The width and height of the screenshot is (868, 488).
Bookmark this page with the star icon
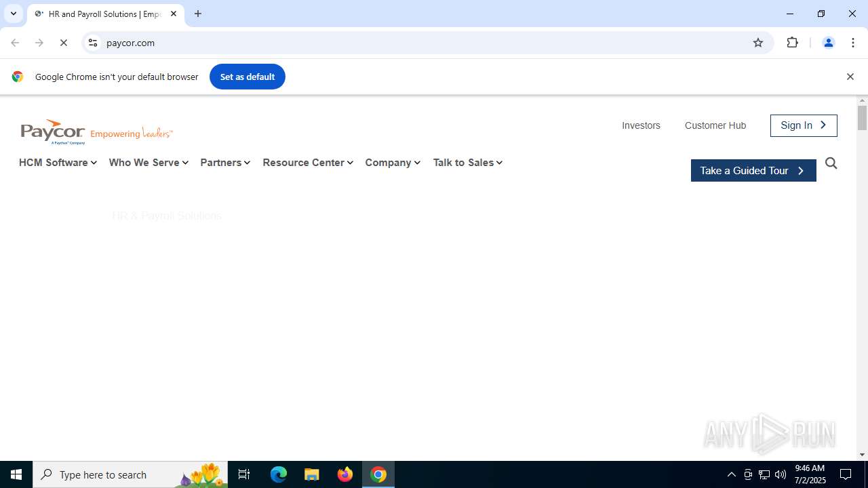(758, 43)
